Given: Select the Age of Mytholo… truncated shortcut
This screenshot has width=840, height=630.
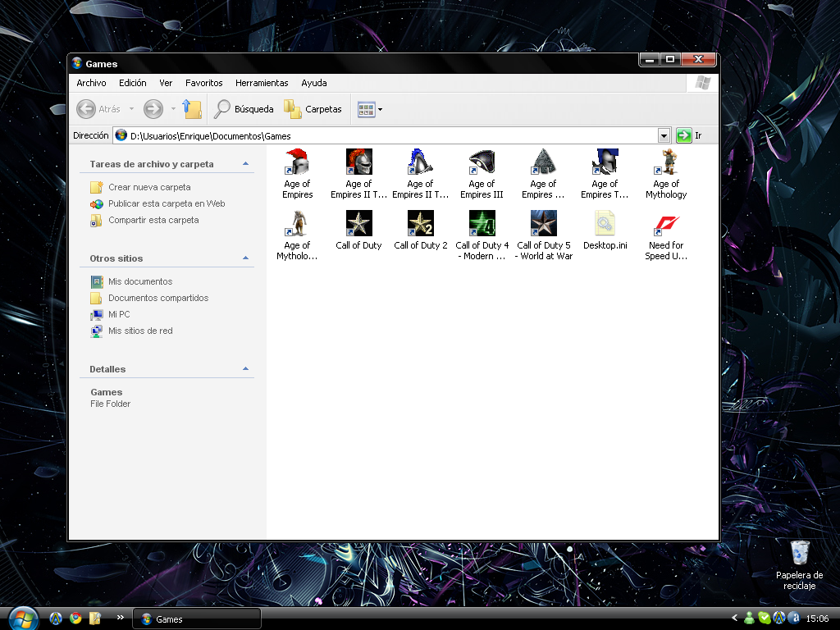Looking at the screenshot, I should point(297,235).
